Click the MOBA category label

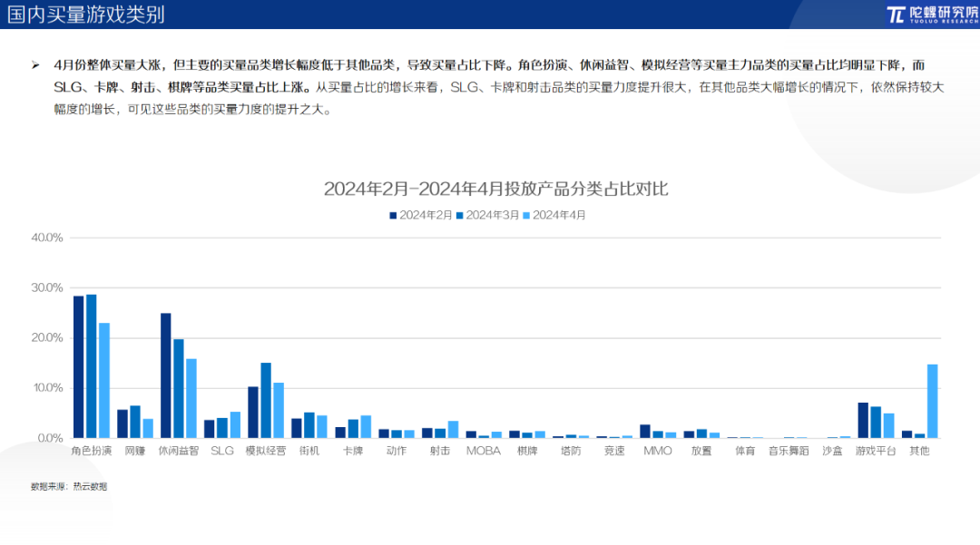483,451
